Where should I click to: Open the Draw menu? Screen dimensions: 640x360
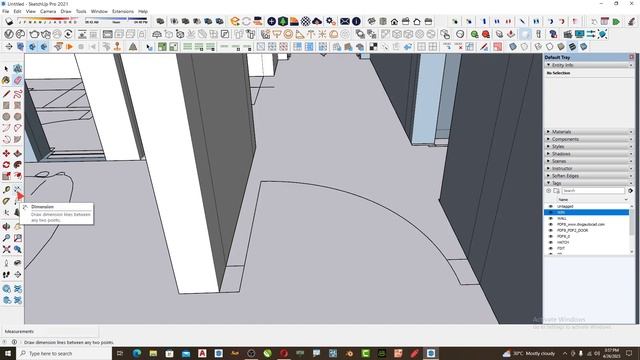click(66, 11)
